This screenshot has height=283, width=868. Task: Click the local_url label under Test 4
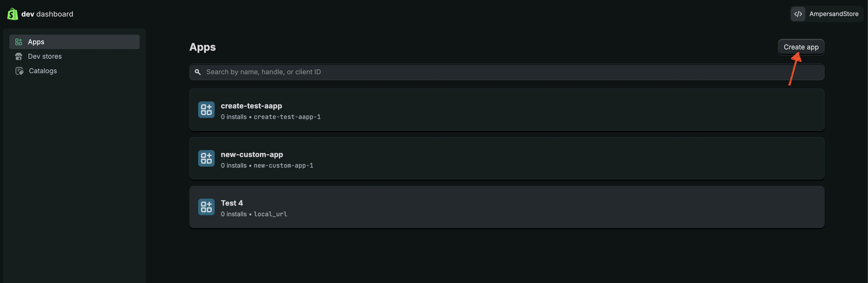click(270, 214)
